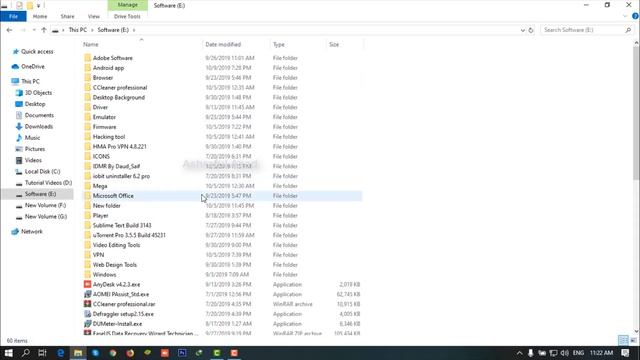Switch to Large icons view layout
The height and width of the screenshot is (360, 640).
point(633,340)
